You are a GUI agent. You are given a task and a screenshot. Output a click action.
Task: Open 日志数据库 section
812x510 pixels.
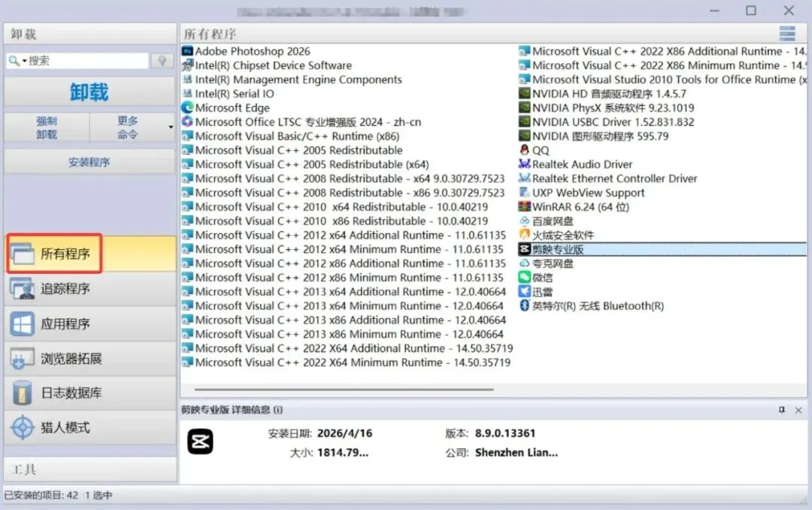point(90,393)
